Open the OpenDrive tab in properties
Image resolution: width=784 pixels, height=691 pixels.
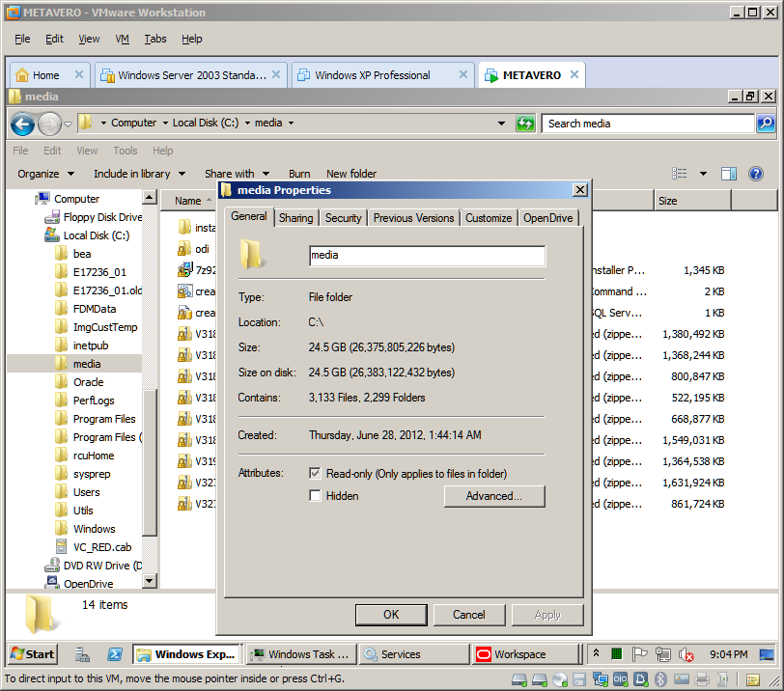pos(548,218)
